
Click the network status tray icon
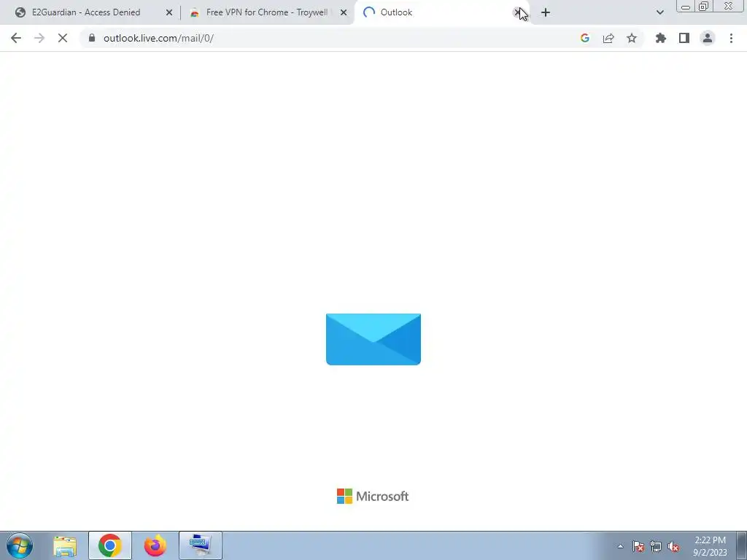tap(656, 546)
